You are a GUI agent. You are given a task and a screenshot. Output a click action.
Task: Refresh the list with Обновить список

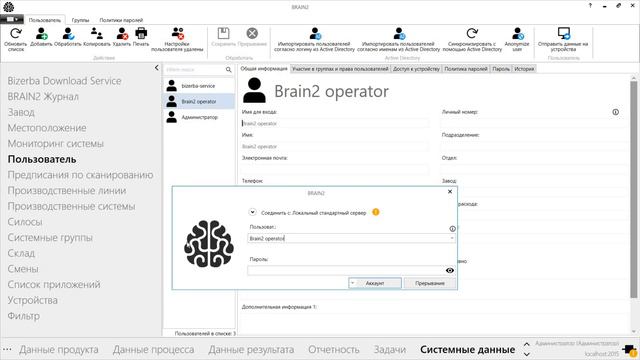click(16, 39)
